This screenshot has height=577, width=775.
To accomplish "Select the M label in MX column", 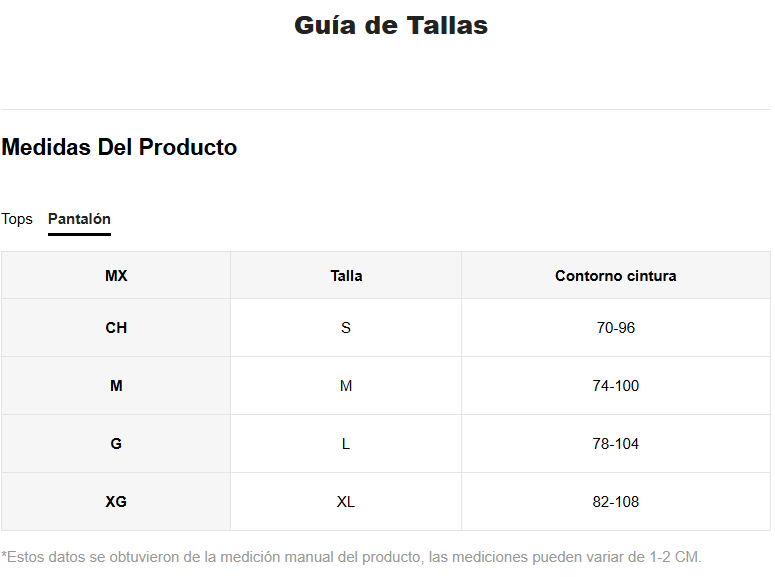I will (x=116, y=386).
